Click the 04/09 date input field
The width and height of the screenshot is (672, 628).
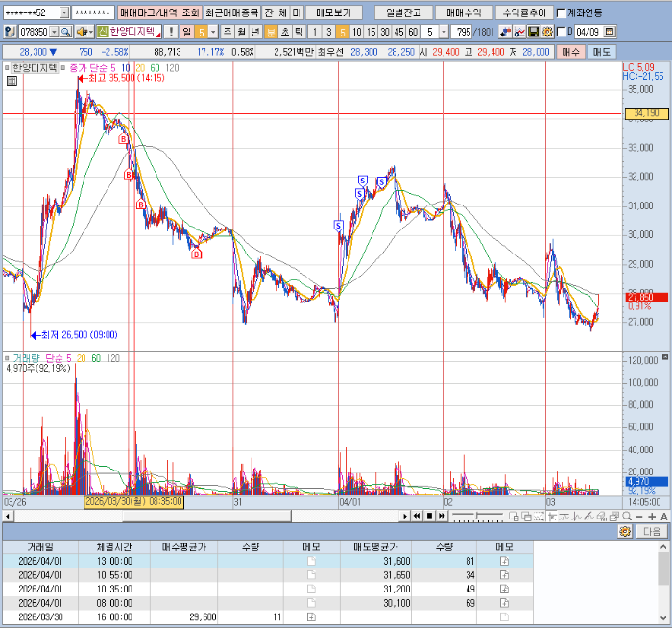(x=588, y=32)
